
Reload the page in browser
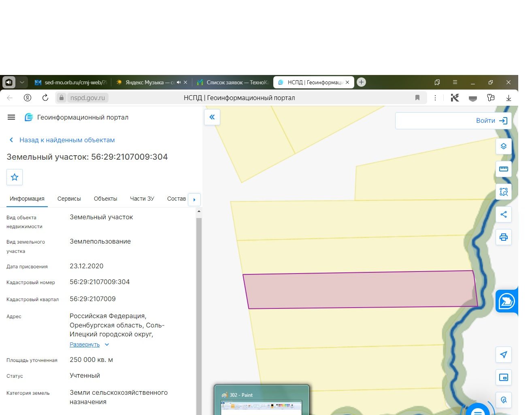click(45, 98)
